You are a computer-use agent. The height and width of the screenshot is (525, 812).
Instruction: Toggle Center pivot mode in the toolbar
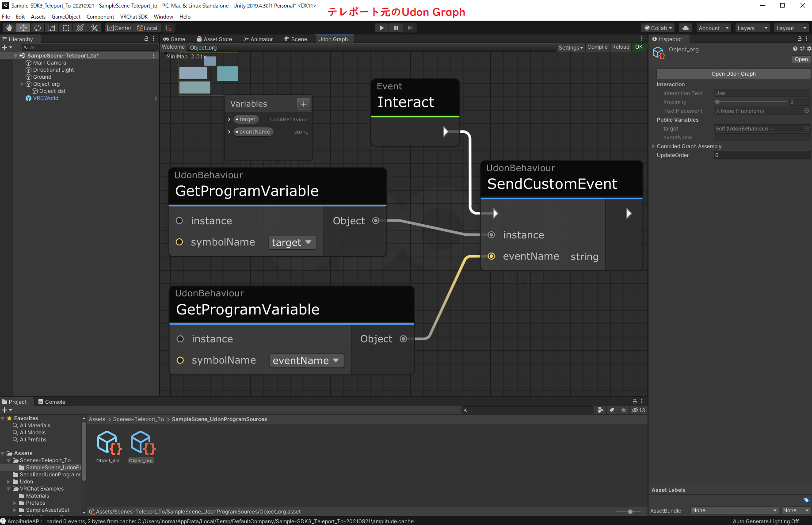pyautogui.click(x=118, y=27)
